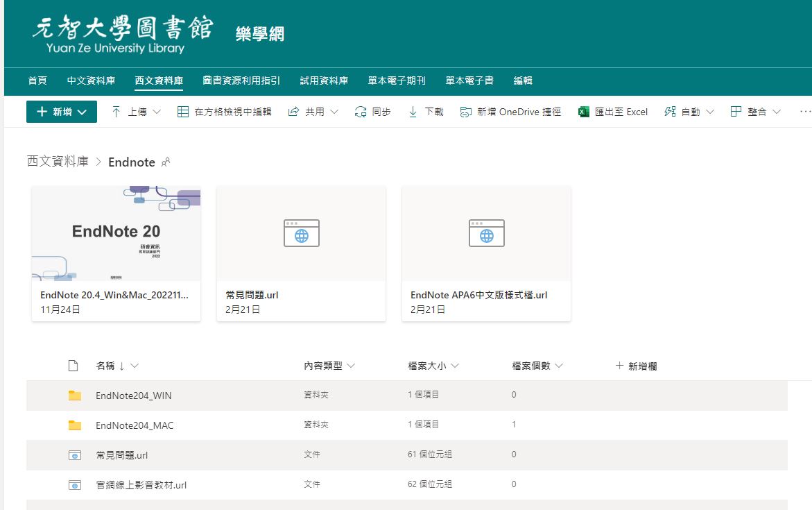The height and width of the screenshot is (510, 812).
Task: Expand the 整合 dropdown chevron
Action: [776, 112]
